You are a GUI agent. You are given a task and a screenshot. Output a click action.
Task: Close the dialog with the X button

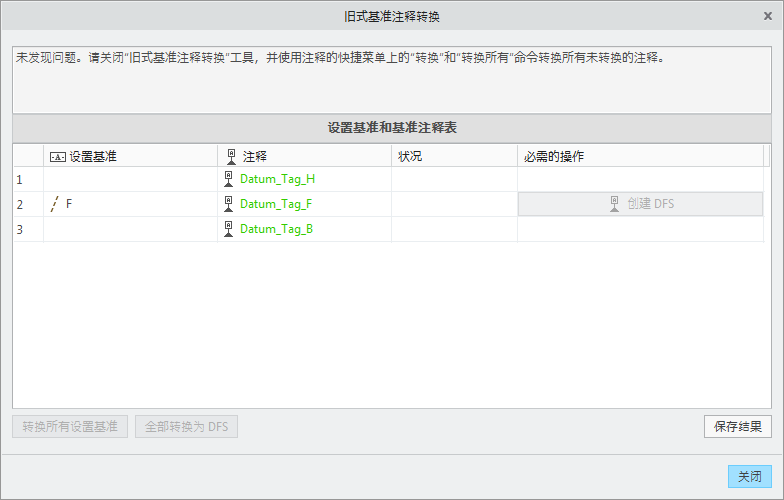point(767,17)
